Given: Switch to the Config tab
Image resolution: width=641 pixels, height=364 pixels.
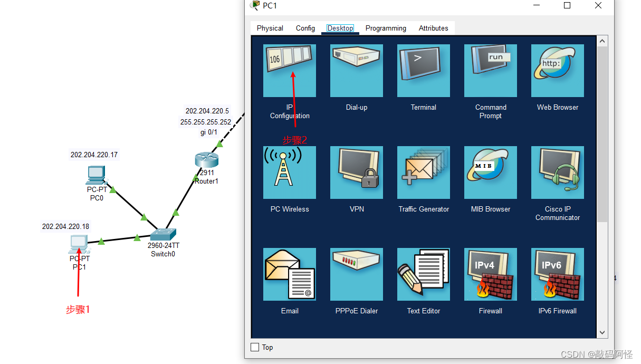Looking at the screenshot, I should [305, 28].
